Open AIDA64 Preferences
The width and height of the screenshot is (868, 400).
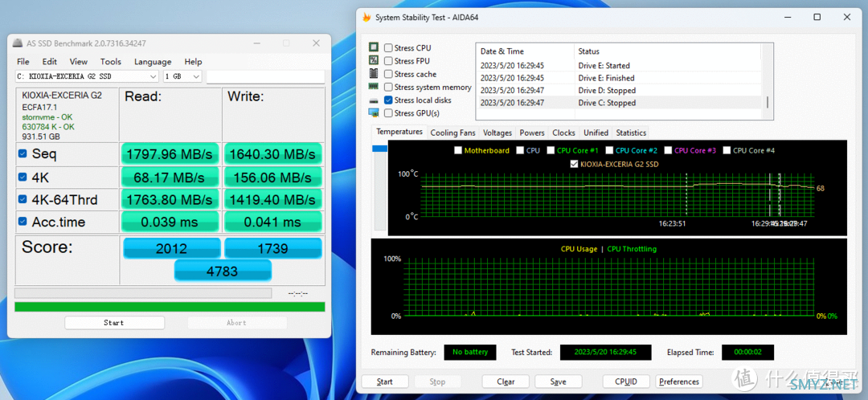tap(679, 382)
